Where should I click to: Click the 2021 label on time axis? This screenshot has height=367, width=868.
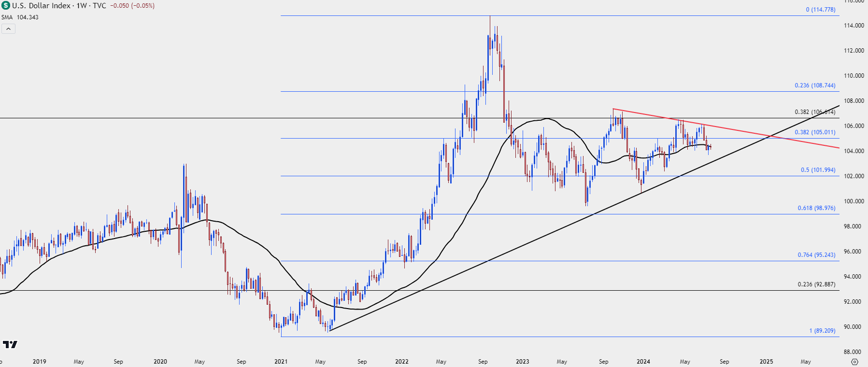pyautogui.click(x=281, y=362)
